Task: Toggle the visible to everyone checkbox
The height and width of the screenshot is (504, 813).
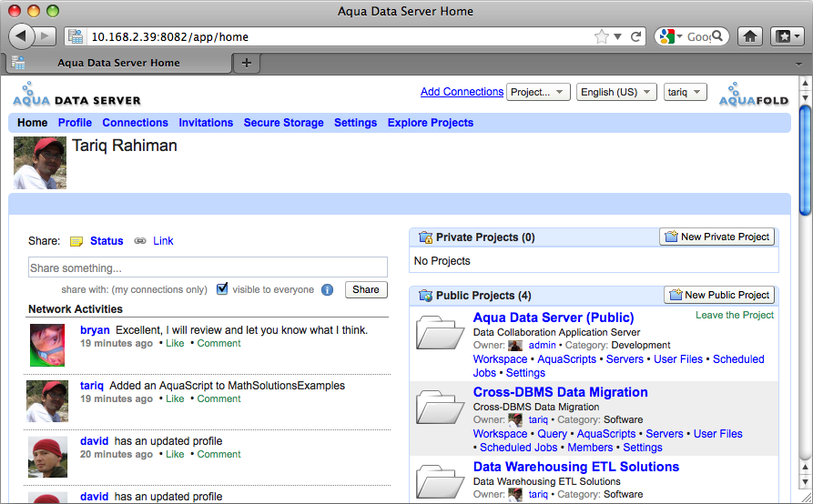Action: click(x=222, y=288)
